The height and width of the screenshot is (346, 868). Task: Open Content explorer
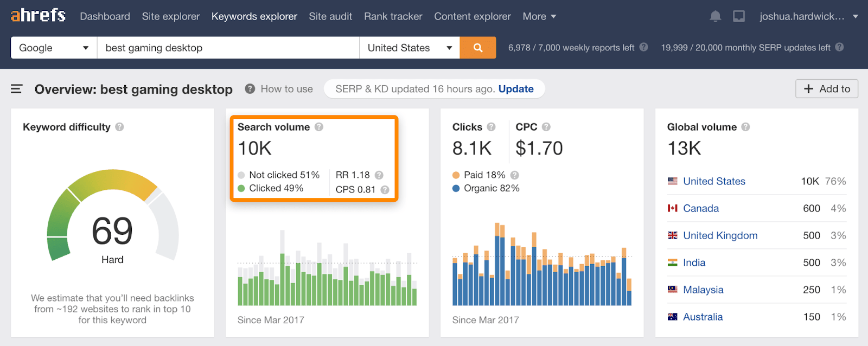coord(473,16)
